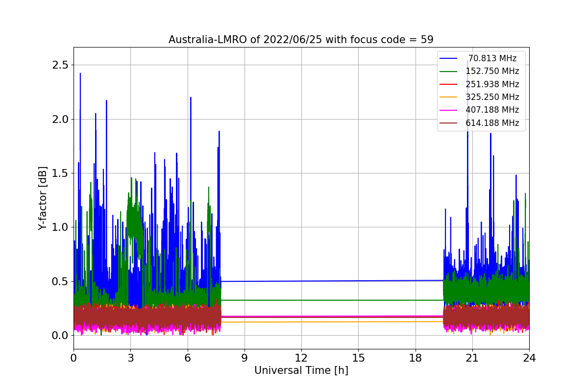Click y-axis tick label 2.0
Viewport: 588px width, 392px height.
[61, 120]
